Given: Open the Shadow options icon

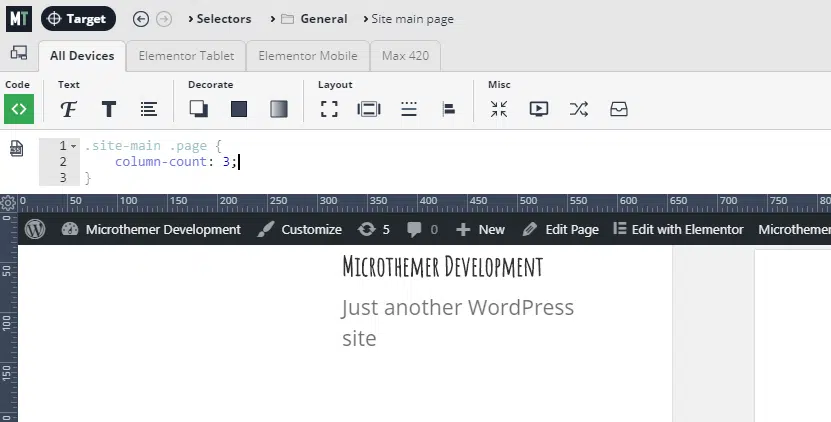Looking at the screenshot, I should pos(199,109).
